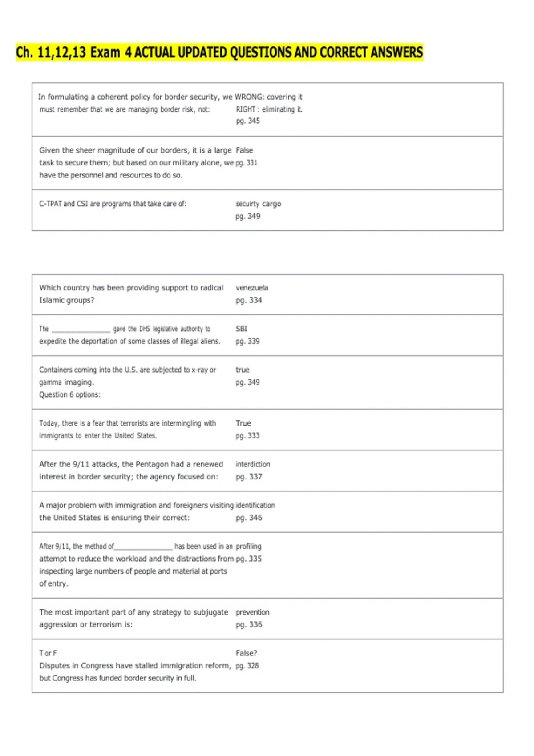Click 'Question 6 options:' text
Image resolution: width=534 pixels, height=756 pixels.
click(70, 394)
